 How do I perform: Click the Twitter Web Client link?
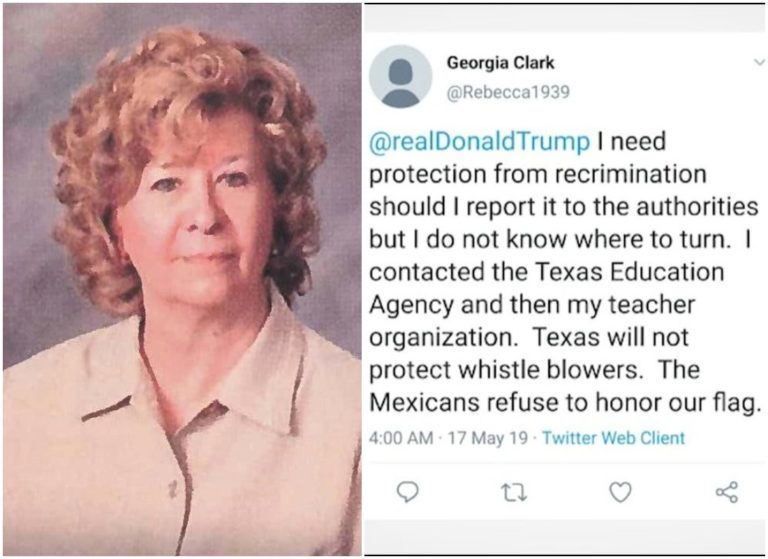click(x=614, y=438)
